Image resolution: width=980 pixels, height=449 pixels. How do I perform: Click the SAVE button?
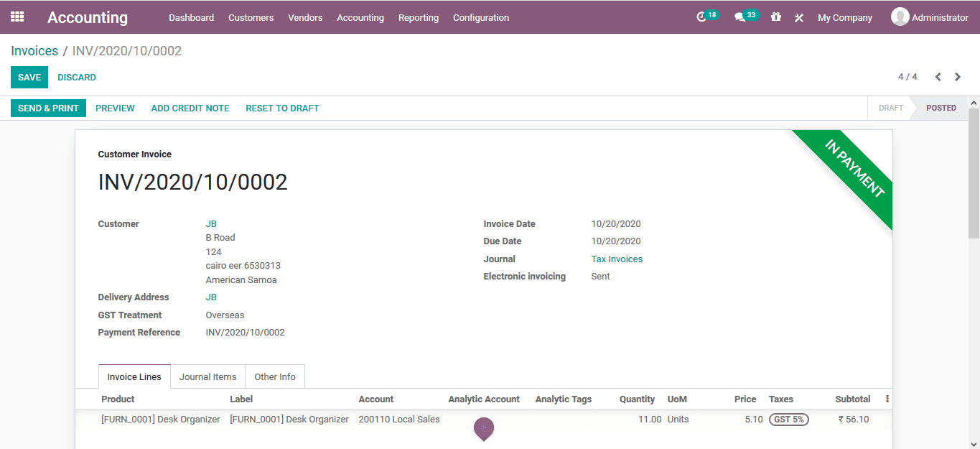[x=29, y=77]
